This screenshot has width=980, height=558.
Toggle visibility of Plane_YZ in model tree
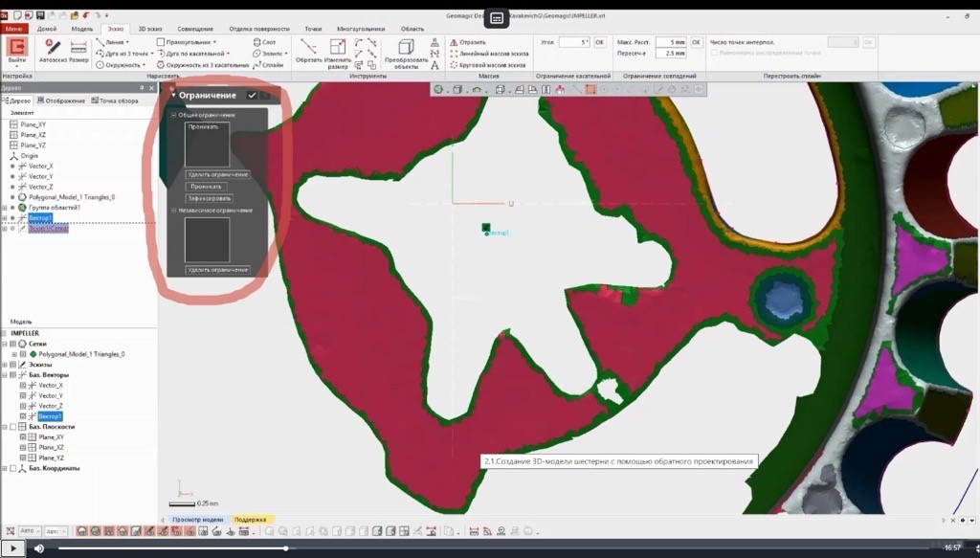click(23, 458)
